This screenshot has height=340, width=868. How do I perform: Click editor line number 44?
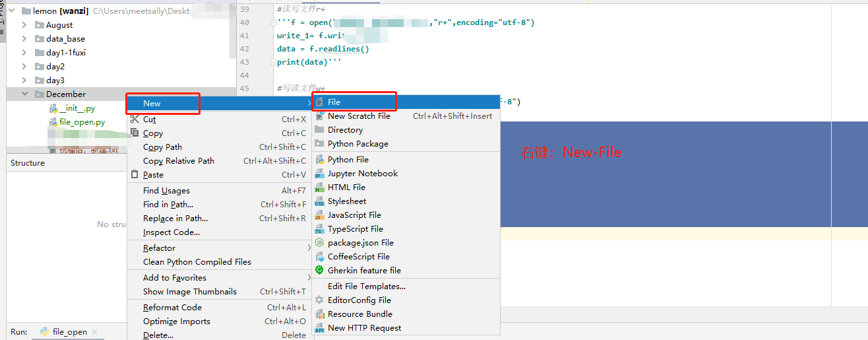[245, 75]
